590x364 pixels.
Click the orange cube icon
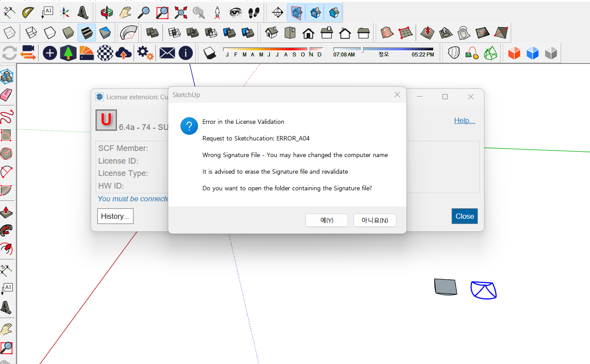point(514,53)
